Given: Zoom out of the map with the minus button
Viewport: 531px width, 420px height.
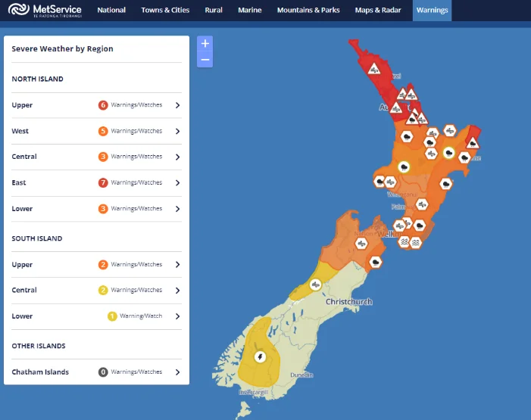Looking at the screenshot, I should click(205, 60).
